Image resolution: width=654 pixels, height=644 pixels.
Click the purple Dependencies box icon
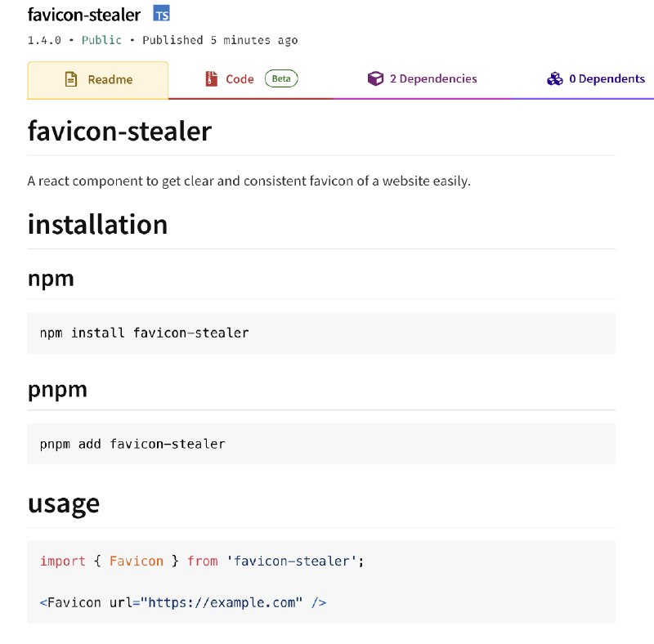(x=375, y=78)
